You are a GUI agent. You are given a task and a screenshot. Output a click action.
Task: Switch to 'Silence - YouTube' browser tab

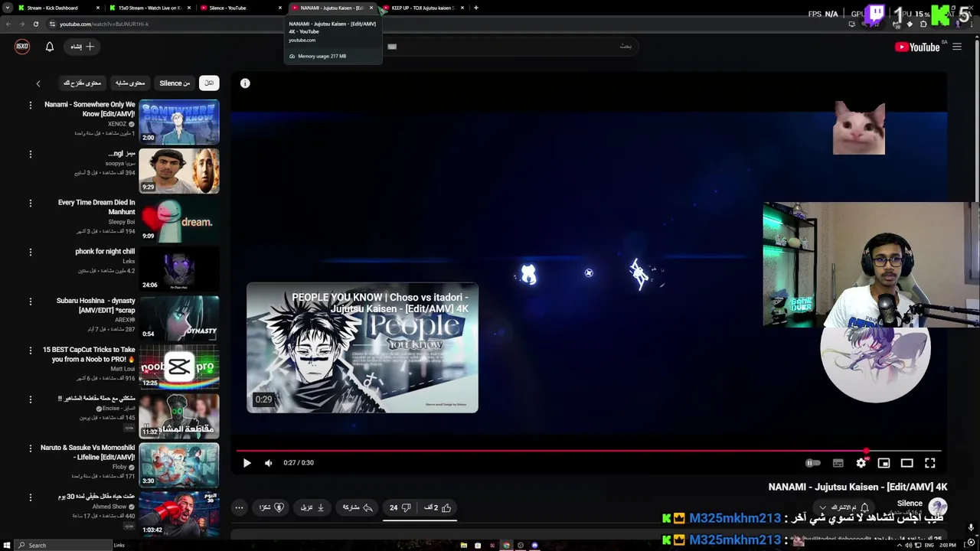(x=240, y=8)
